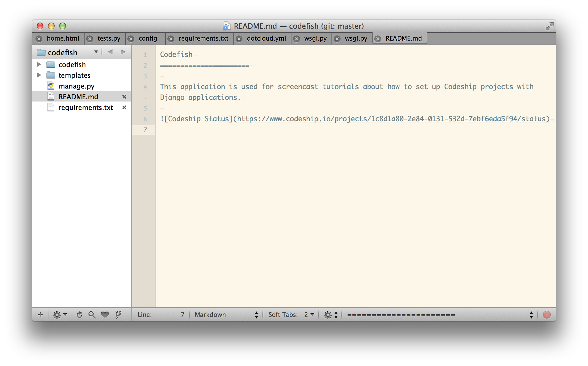Open the symbol list popup in status bar
The width and height of the screenshot is (588, 366).
[x=440, y=315]
